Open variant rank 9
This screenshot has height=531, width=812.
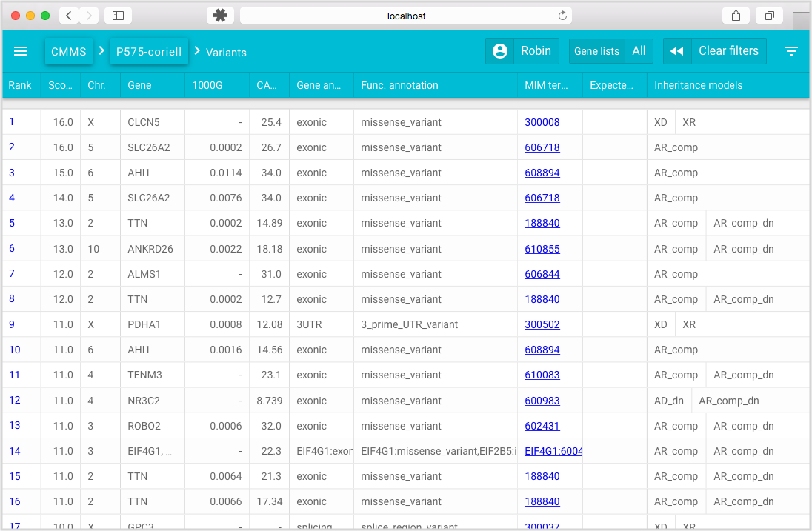click(x=12, y=324)
